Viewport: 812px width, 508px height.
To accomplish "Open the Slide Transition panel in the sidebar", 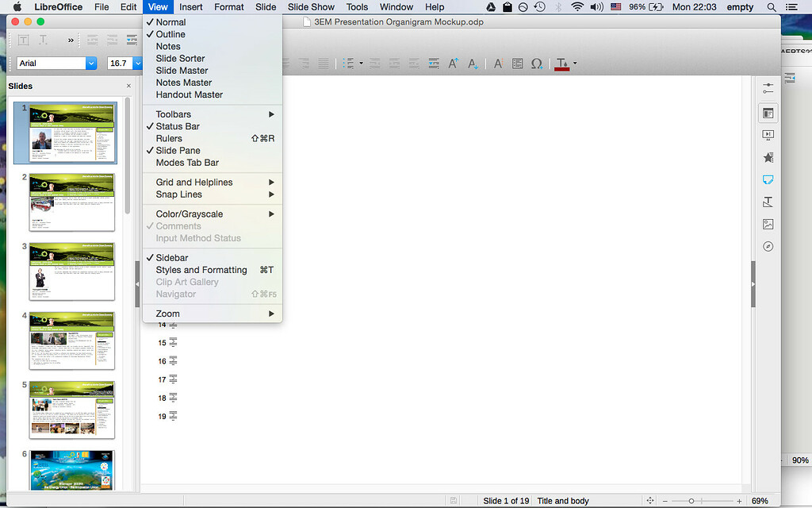I will click(768, 134).
